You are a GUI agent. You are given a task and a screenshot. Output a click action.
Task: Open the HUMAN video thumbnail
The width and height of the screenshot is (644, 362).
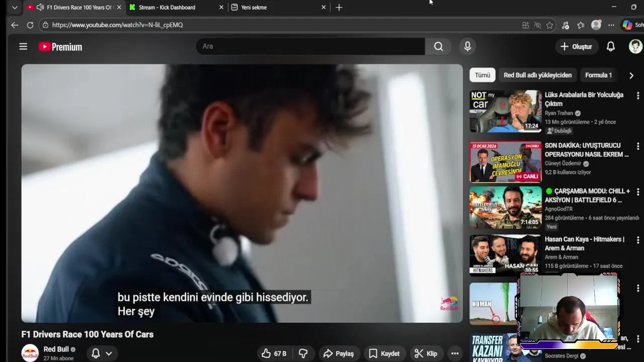(x=494, y=304)
